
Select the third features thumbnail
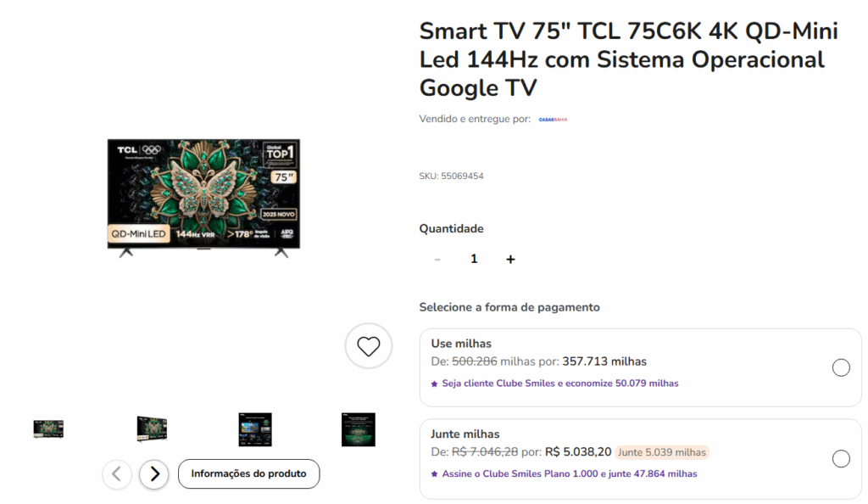coord(255,429)
